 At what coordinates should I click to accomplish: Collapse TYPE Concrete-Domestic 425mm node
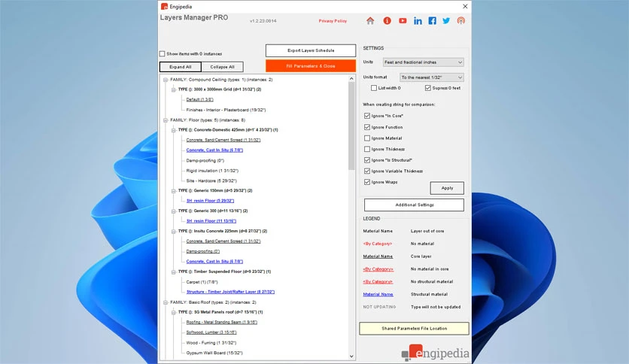coord(173,130)
